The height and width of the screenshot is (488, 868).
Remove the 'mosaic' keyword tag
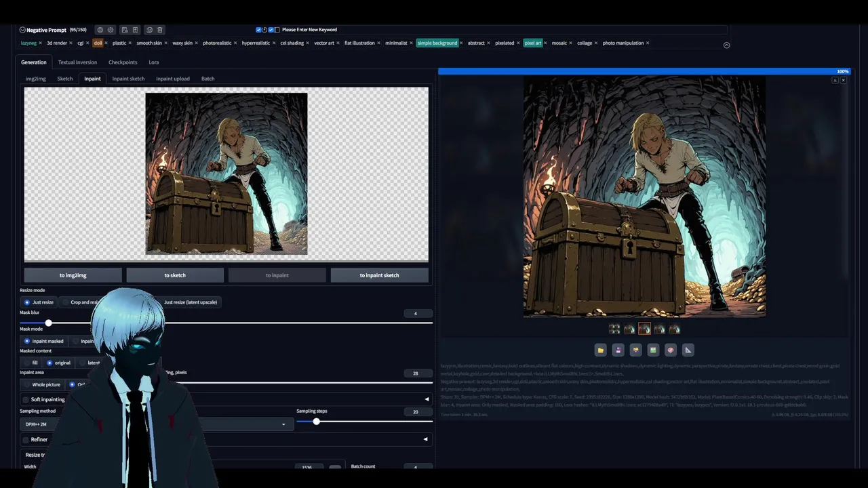tap(571, 43)
